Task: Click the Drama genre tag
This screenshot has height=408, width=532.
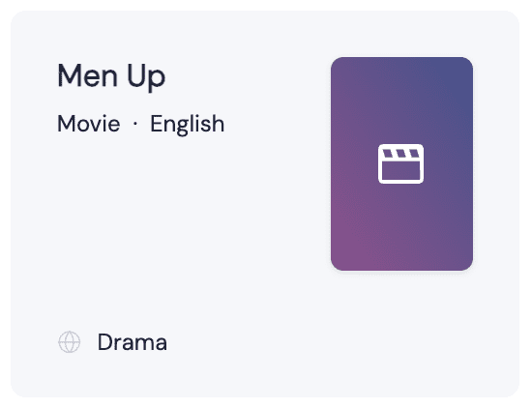Action: point(133,342)
